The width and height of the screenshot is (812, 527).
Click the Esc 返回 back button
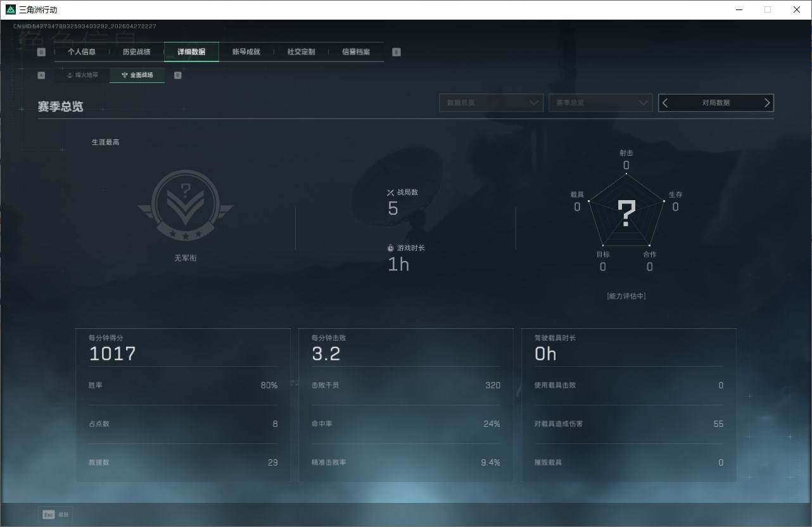coord(56,514)
